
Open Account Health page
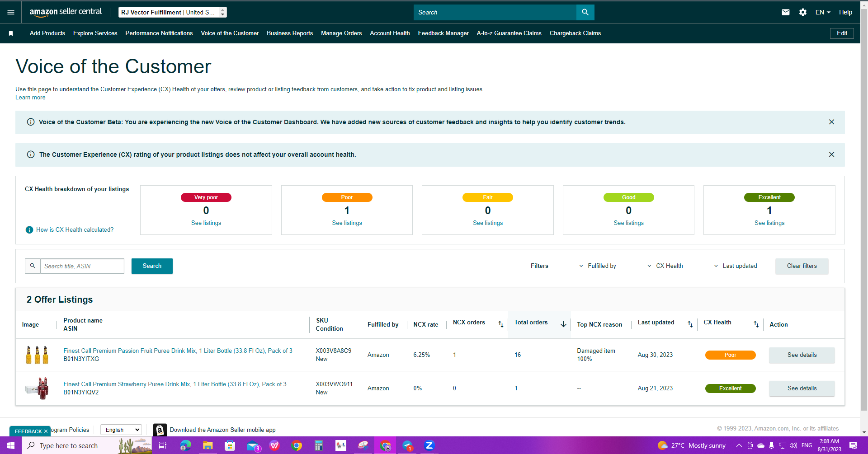pyautogui.click(x=390, y=33)
